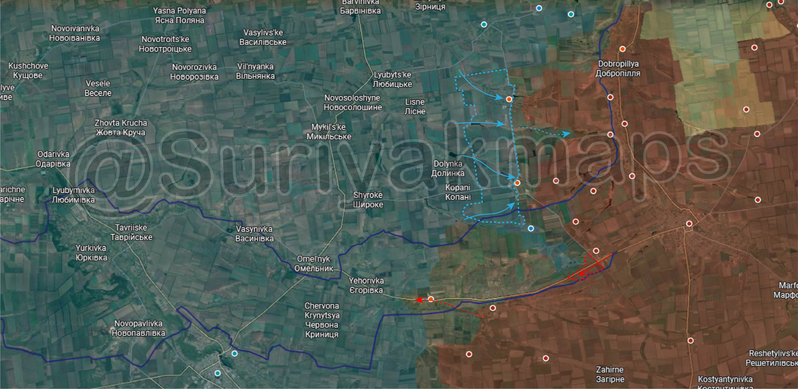Screen dimensions: 798x389
Task: Select the Vasylivs'ke village label
Action: [x=263, y=37]
